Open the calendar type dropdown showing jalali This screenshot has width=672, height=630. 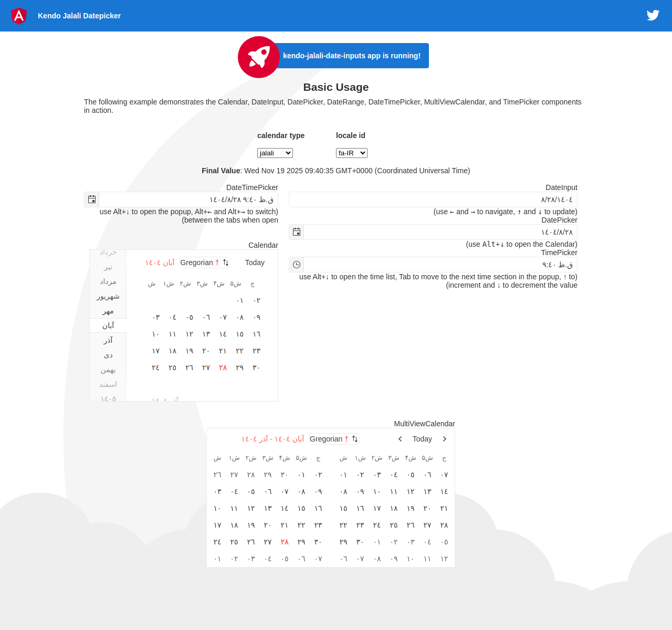click(275, 153)
